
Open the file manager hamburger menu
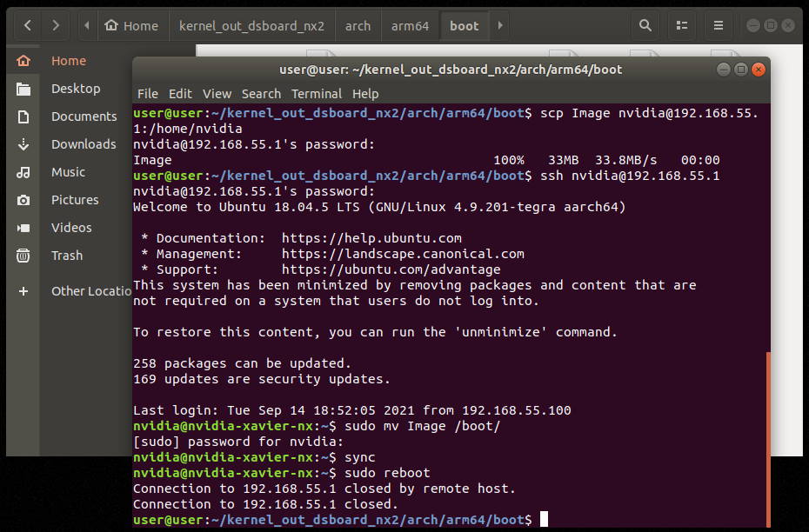719,25
